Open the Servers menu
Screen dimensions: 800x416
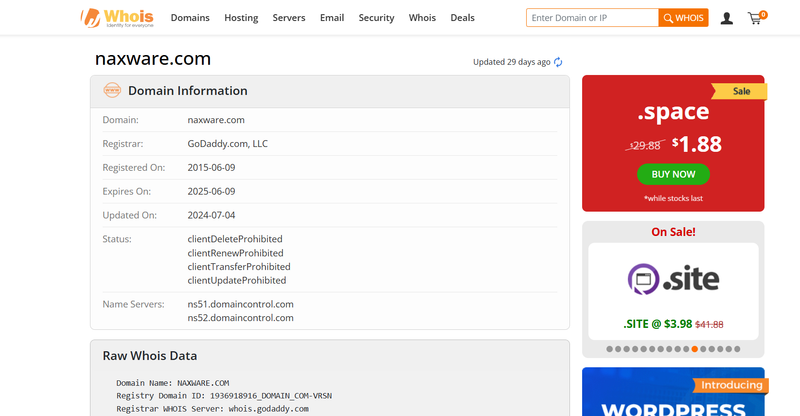[x=289, y=18]
